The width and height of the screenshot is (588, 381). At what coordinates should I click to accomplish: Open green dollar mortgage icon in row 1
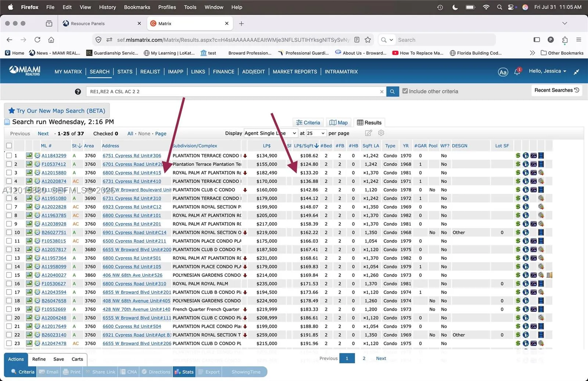pos(518,156)
